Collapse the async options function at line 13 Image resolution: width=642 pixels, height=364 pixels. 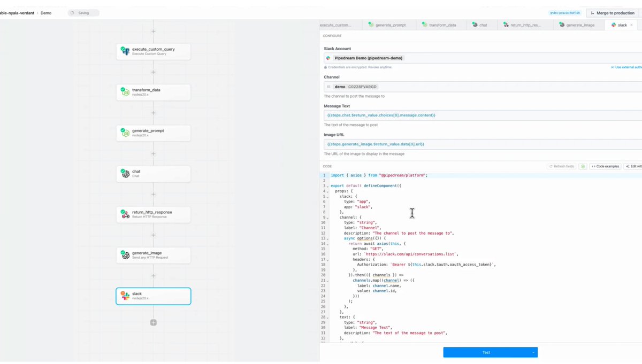point(327,238)
